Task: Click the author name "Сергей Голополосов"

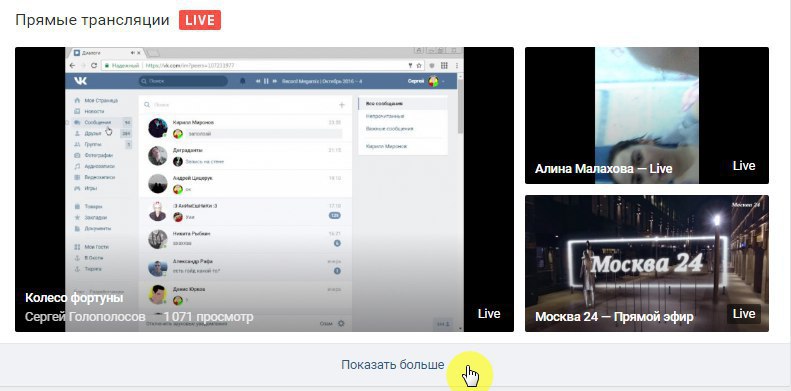Action: click(x=85, y=317)
